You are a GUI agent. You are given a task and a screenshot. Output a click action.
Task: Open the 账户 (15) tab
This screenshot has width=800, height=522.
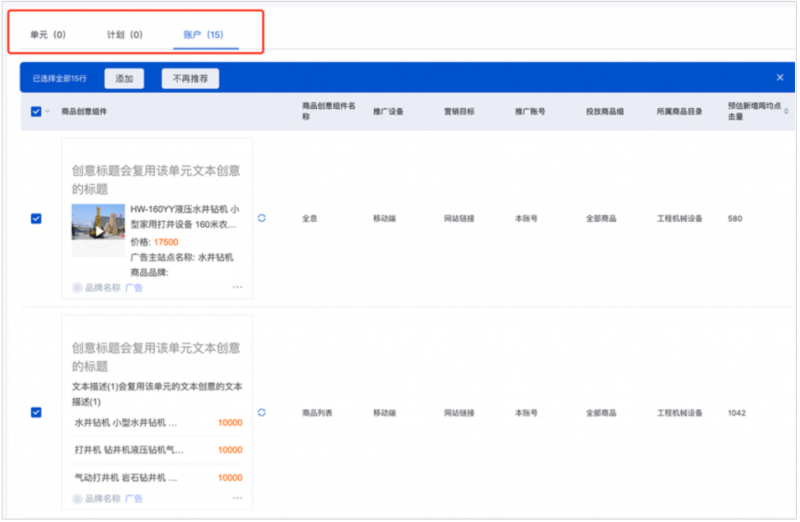[x=204, y=35]
